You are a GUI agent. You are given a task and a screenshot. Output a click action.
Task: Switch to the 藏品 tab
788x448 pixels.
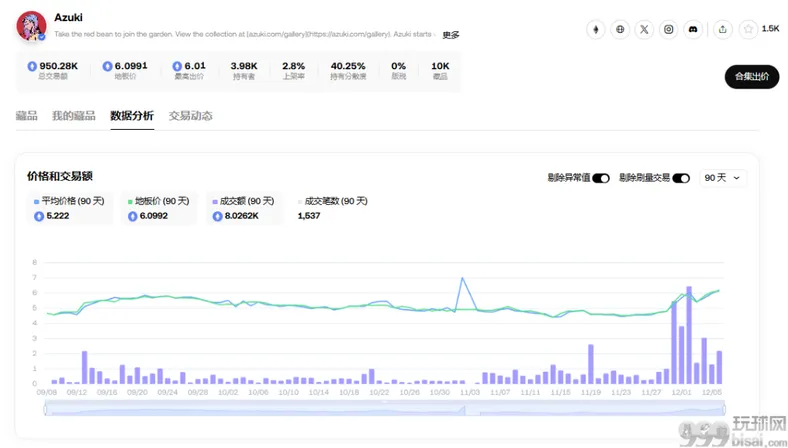27,116
